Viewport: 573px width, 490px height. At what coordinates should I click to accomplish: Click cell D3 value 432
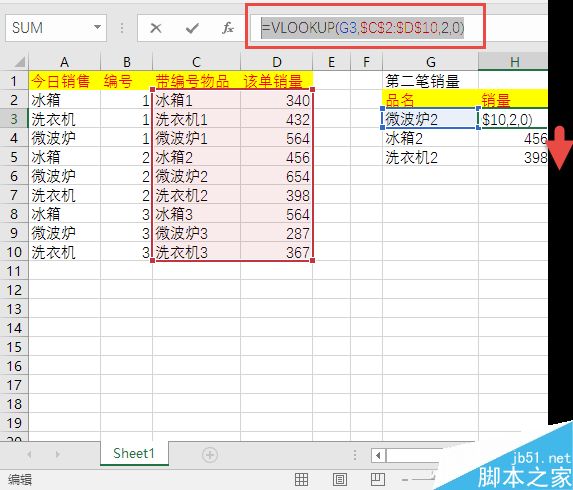pyautogui.click(x=277, y=119)
